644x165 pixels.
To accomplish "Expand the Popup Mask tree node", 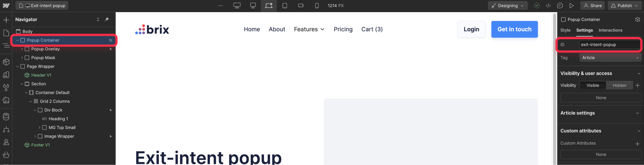I will [22, 58].
